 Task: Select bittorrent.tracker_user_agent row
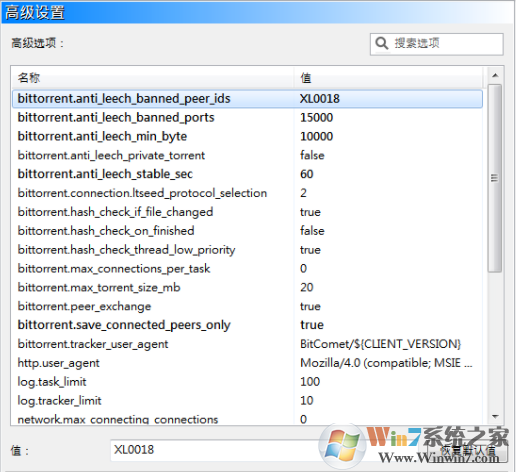coord(247,344)
